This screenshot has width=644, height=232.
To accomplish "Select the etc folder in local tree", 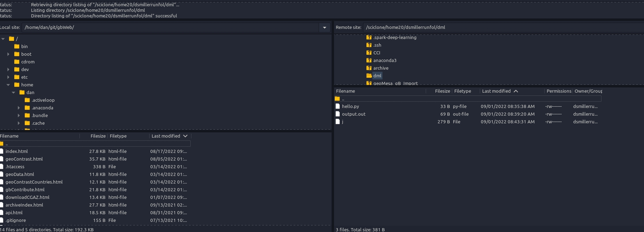I will point(24,77).
